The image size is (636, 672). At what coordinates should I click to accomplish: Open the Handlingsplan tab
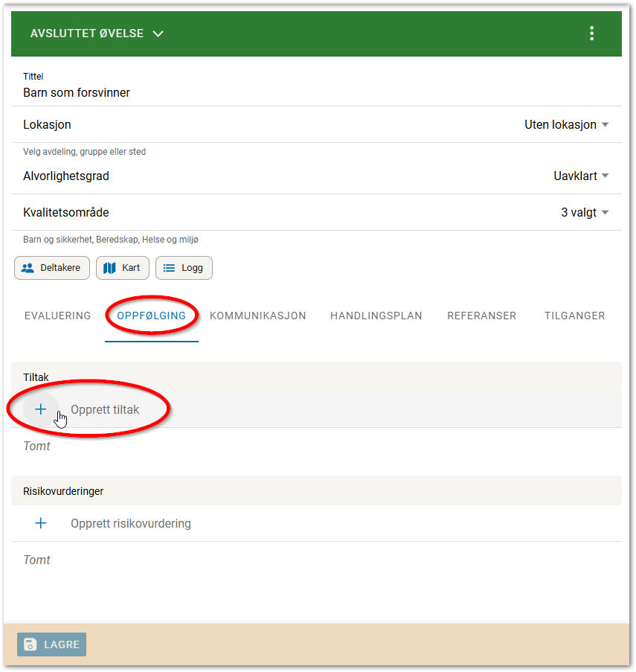pyautogui.click(x=376, y=316)
